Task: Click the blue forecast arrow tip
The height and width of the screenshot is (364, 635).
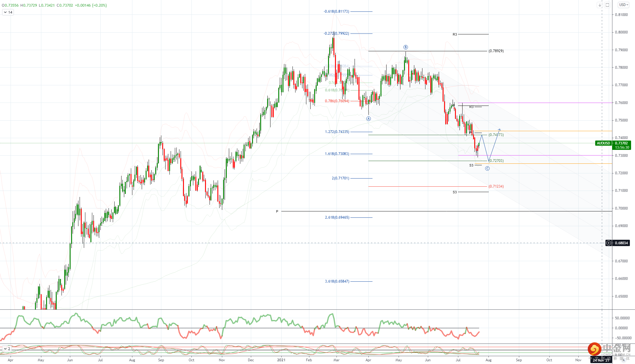Action: coord(500,129)
